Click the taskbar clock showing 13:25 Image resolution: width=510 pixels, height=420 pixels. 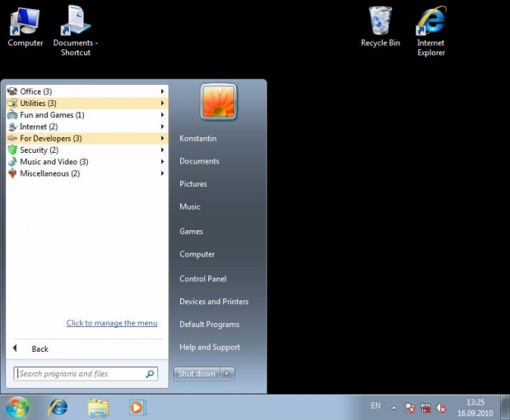[475, 408]
